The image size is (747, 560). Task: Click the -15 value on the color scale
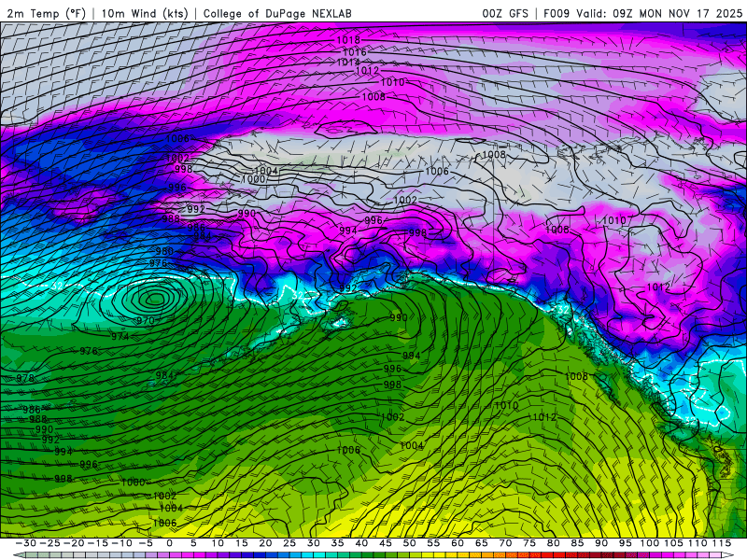(x=98, y=543)
